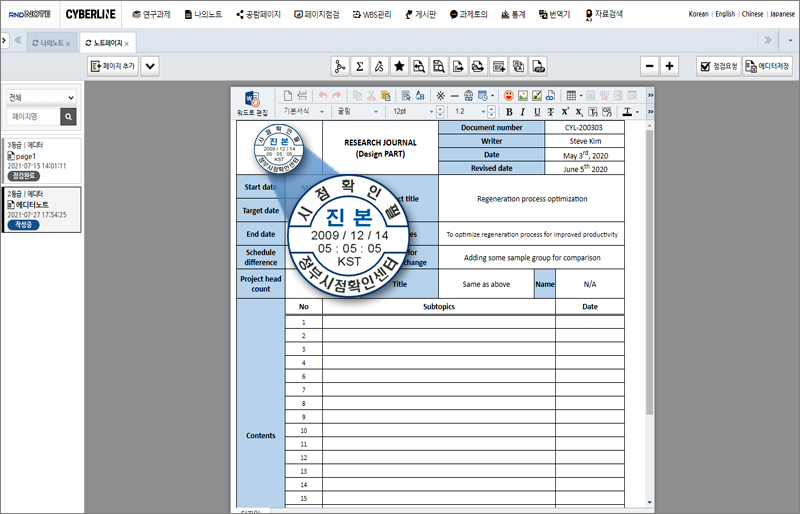The image size is (800, 514).
Task: Open the 워드로 편집 Word editor
Action: [x=252, y=103]
